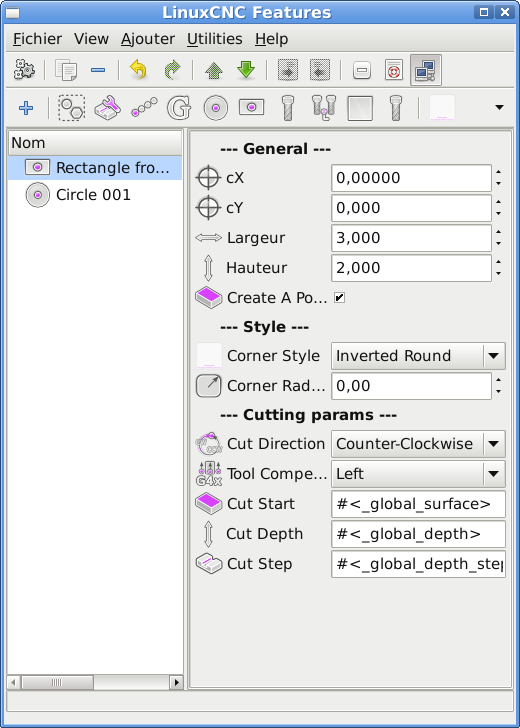Click the blue plus add icon
Screen dimensions: 520x728
tap(26, 108)
